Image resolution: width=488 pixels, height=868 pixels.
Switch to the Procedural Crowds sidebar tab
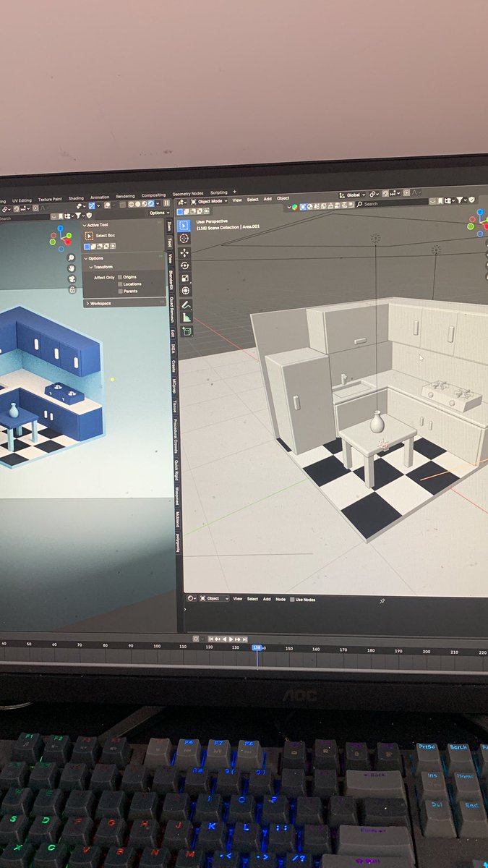pos(175,435)
